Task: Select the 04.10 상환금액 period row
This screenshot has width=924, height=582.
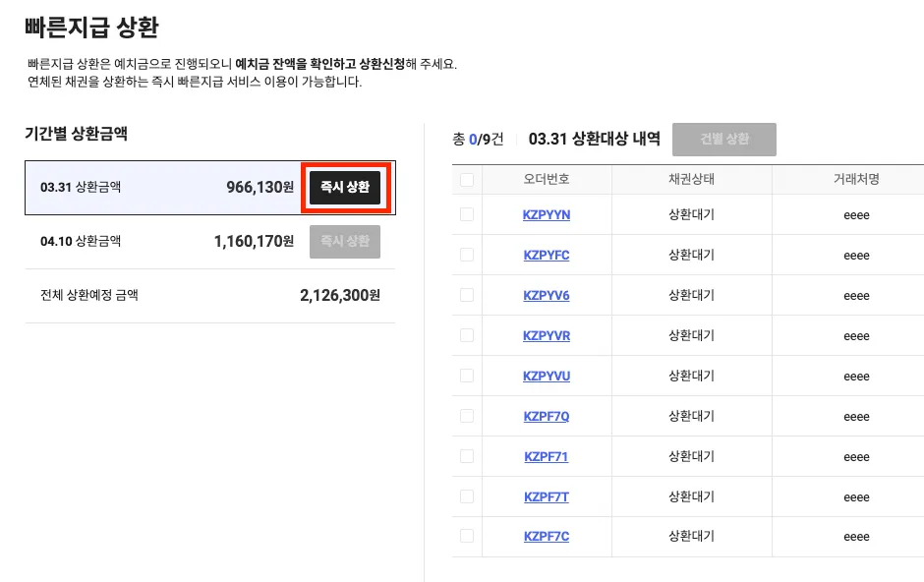Action: [147, 241]
